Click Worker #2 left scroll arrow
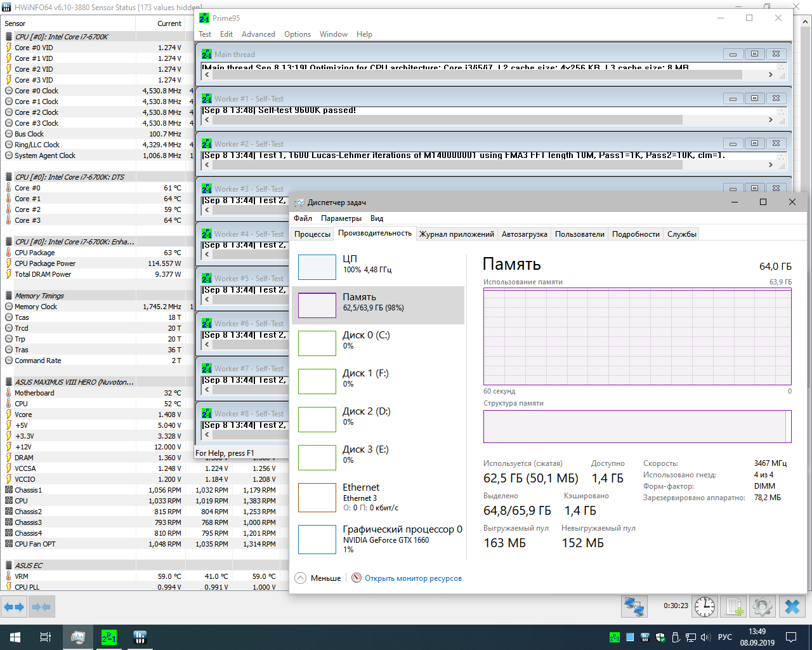 click(x=207, y=164)
